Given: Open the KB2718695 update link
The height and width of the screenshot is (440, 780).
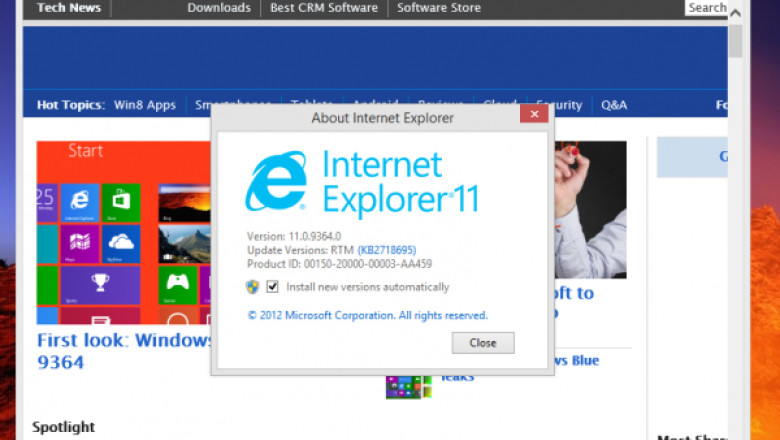Looking at the screenshot, I should click(x=387, y=250).
